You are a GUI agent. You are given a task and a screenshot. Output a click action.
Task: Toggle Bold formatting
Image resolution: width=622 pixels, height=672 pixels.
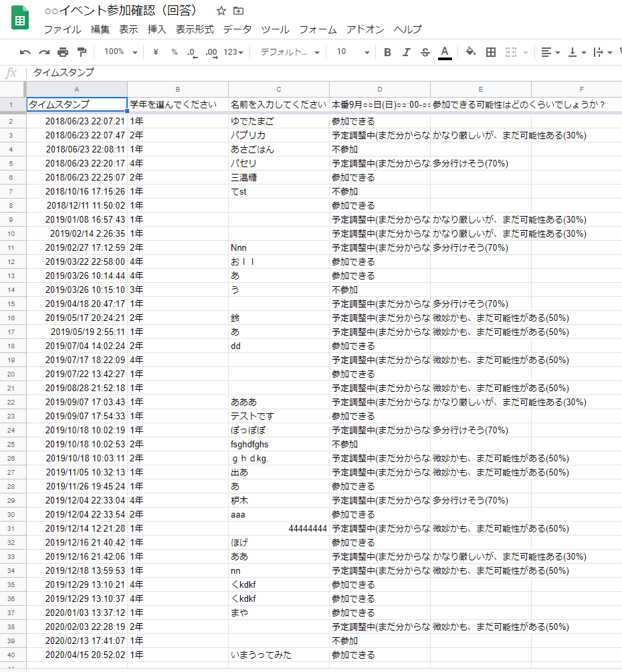387,52
